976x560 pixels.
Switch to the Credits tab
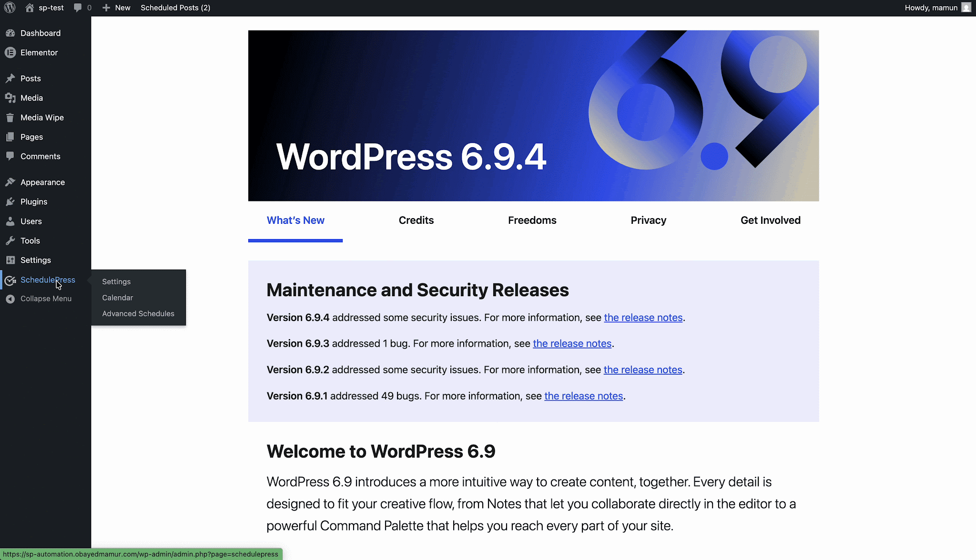point(416,220)
